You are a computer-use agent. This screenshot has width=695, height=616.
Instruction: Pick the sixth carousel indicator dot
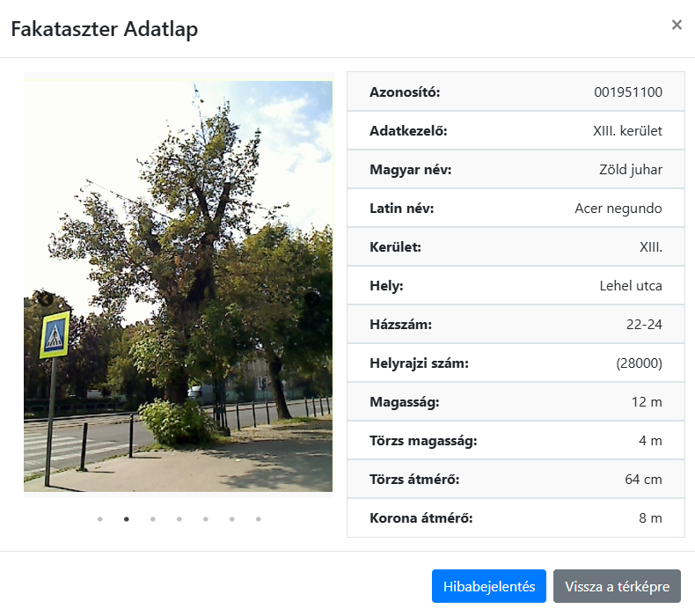[x=232, y=519]
